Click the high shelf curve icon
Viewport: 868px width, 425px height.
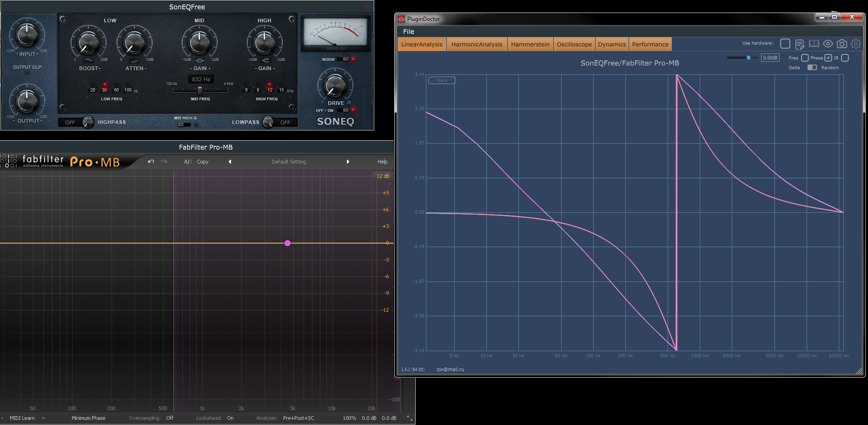(265, 60)
